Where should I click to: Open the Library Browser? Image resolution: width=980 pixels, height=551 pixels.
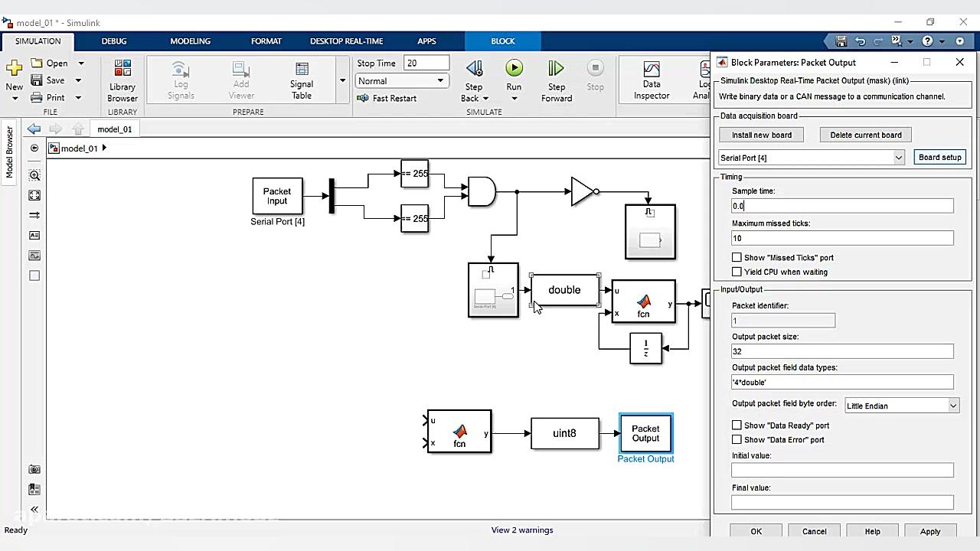point(122,80)
